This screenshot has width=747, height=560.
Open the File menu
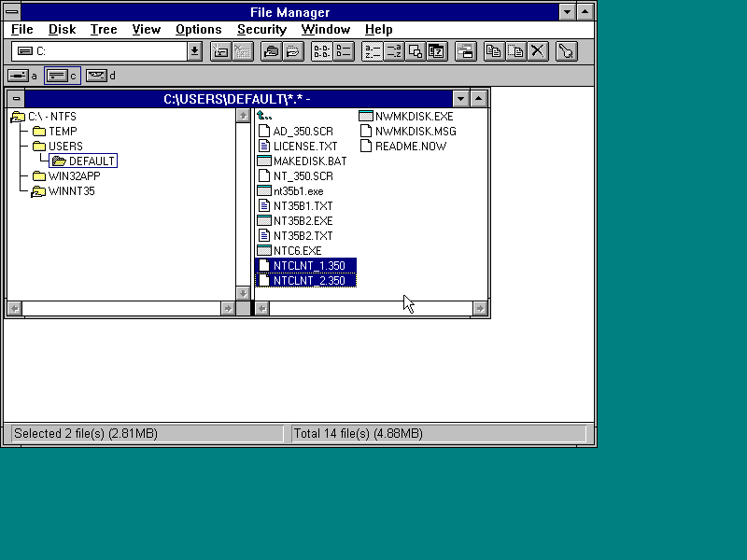[21, 30]
